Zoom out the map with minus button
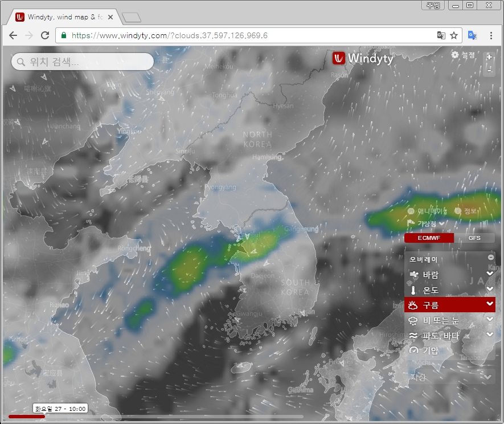Screen dimensions: 504x424 point(489,70)
